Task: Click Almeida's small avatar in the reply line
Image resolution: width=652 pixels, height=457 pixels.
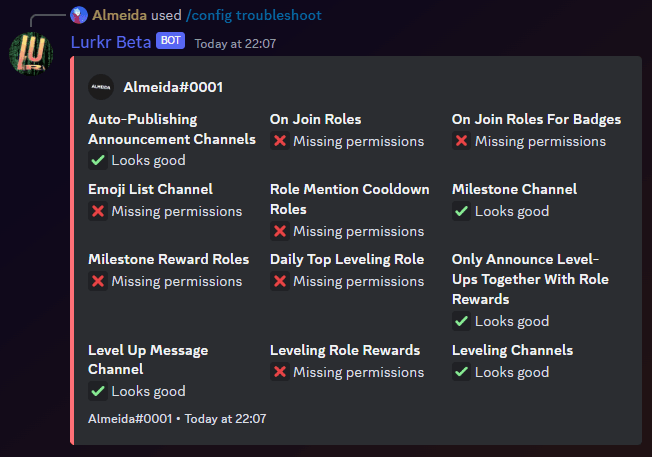Action: [x=79, y=15]
